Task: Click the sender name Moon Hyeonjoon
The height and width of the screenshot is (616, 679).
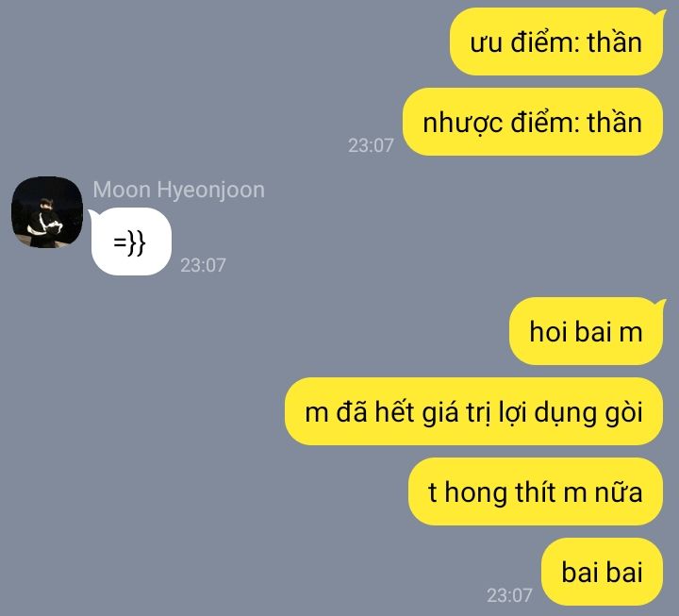Action: click(178, 190)
